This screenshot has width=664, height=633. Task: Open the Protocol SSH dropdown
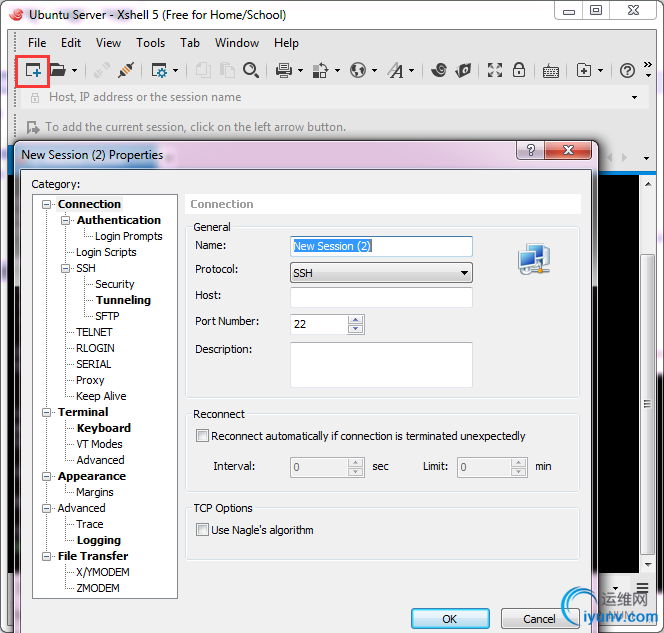point(381,273)
